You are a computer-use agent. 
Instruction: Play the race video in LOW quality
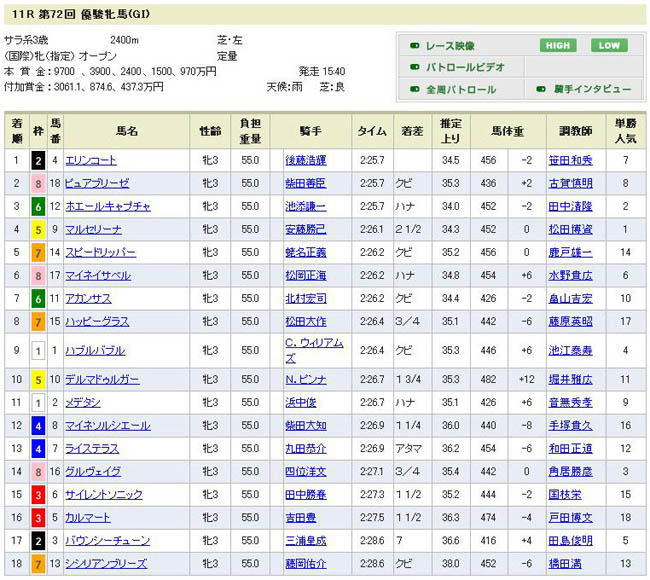click(606, 45)
